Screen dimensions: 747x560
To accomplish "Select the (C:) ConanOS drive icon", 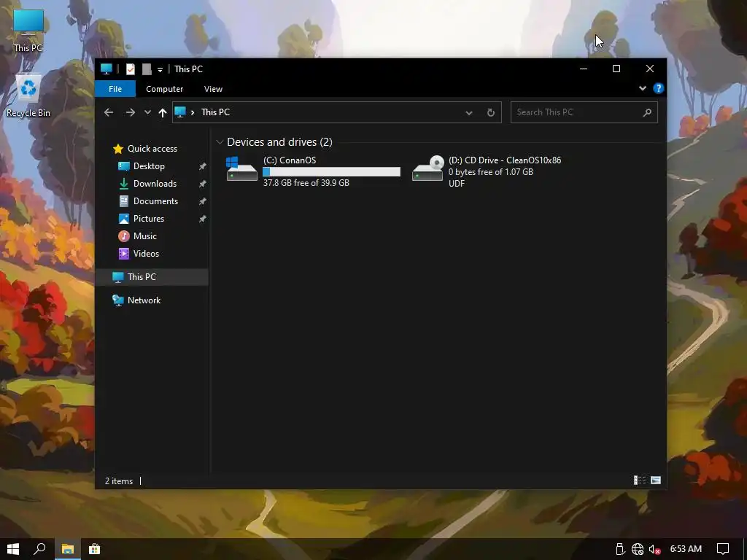I will coord(241,169).
